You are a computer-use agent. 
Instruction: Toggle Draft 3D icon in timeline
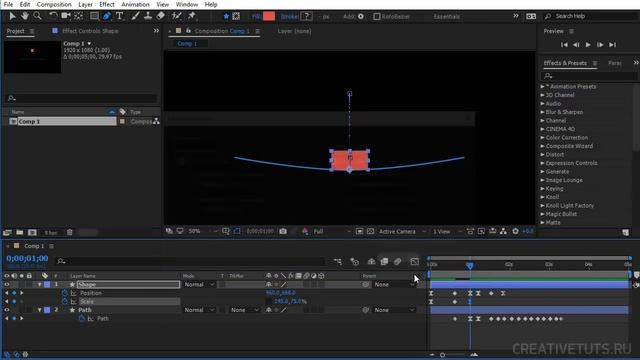(x=354, y=262)
